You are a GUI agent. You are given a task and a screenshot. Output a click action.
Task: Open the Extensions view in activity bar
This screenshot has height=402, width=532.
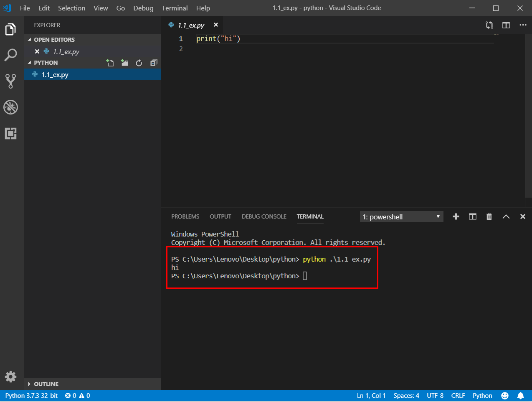pyautogui.click(x=10, y=133)
